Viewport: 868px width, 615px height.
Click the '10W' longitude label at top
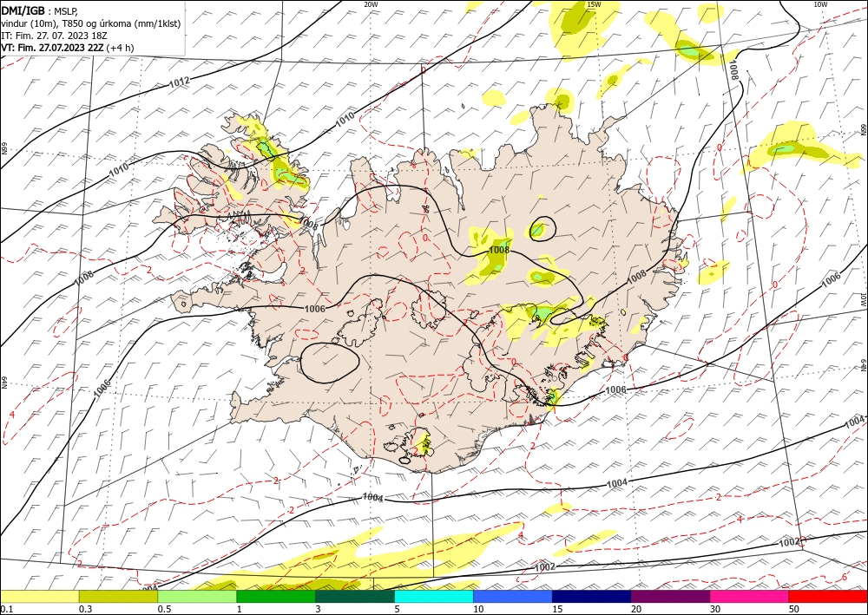pyautogui.click(x=820, y=4)
